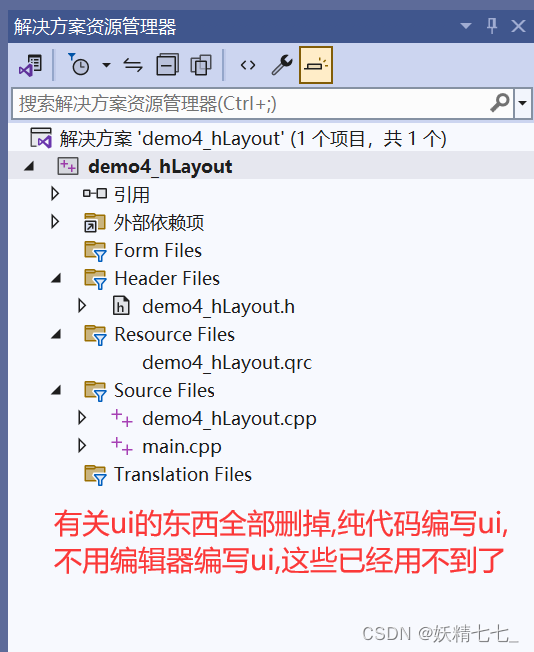Select the 引用 item

(x=132, y=195)
